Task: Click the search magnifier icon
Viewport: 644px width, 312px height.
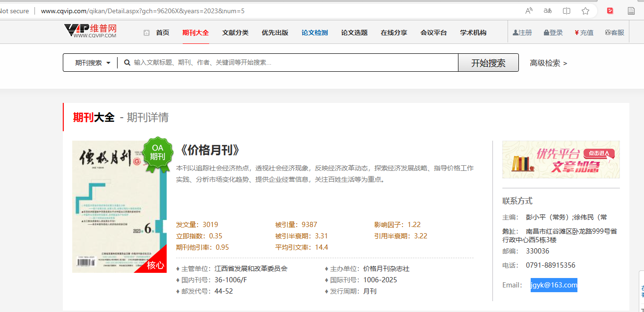Action: (127, 62)
